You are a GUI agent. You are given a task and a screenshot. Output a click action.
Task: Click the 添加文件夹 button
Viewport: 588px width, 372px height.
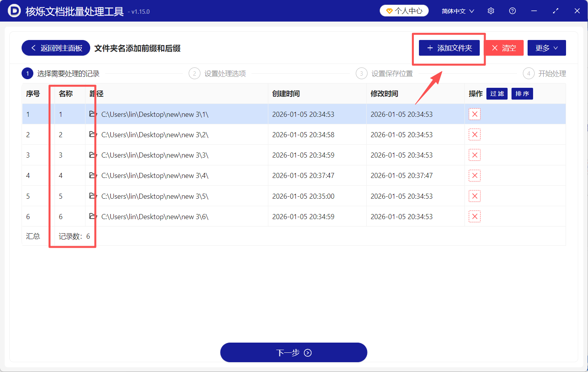pyautogui.click(x=449, y=48)
